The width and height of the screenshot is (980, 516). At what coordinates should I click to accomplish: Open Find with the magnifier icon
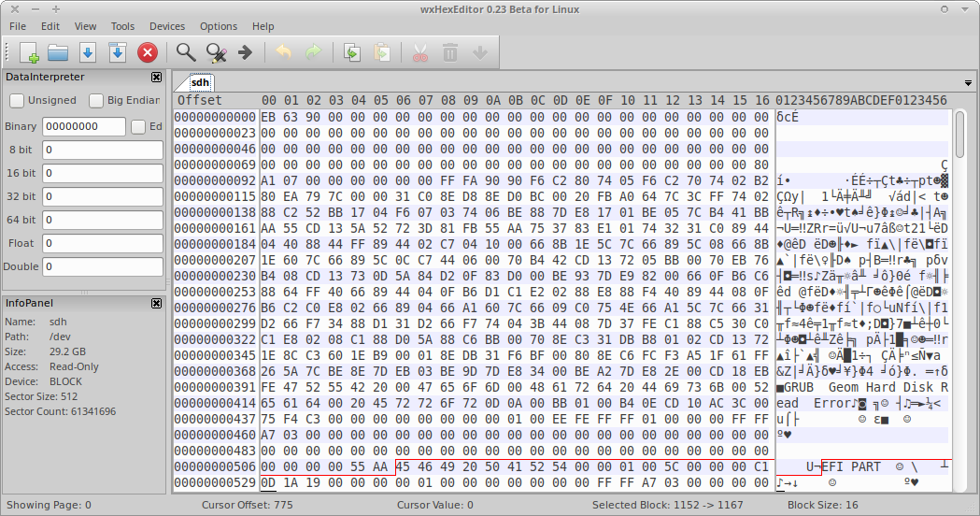pyautogui.click(x=186, y=53)
